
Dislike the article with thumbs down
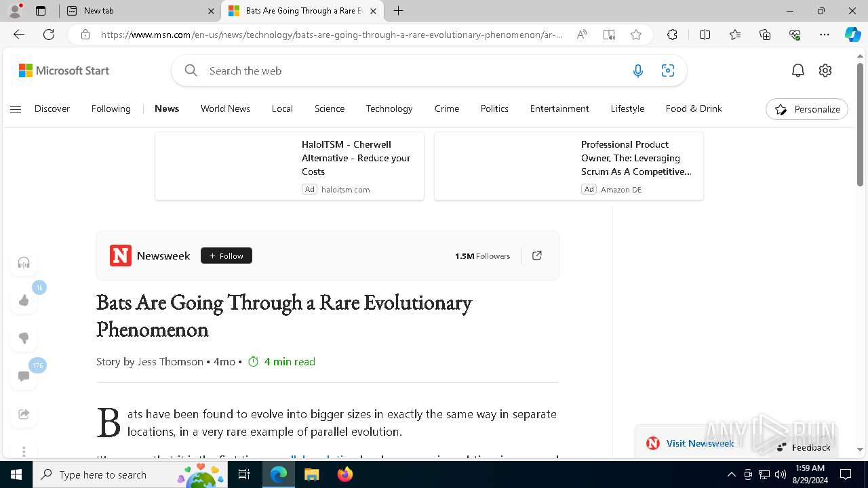[x=24, y=338]
